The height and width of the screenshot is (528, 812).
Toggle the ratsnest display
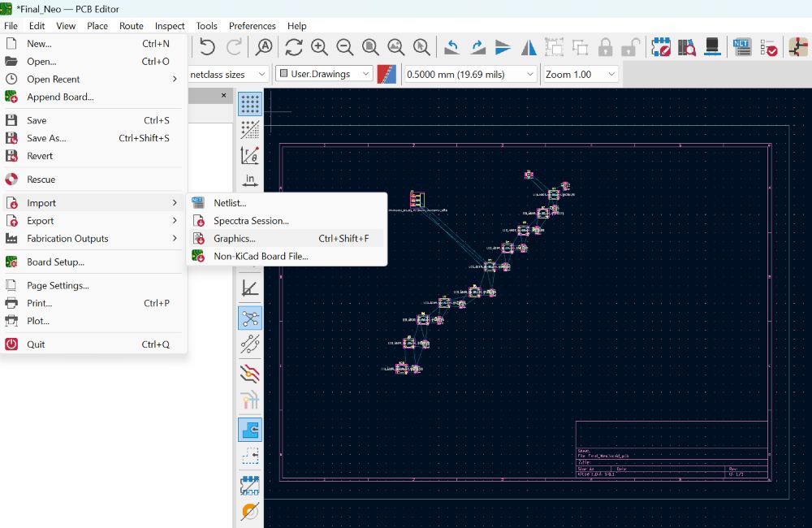coord(250,318)
